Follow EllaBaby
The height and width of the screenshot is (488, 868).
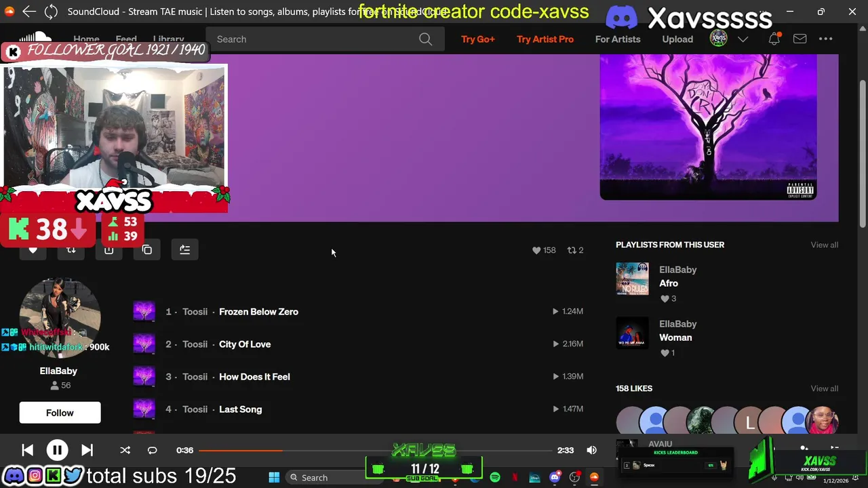[x=60, y=413]
